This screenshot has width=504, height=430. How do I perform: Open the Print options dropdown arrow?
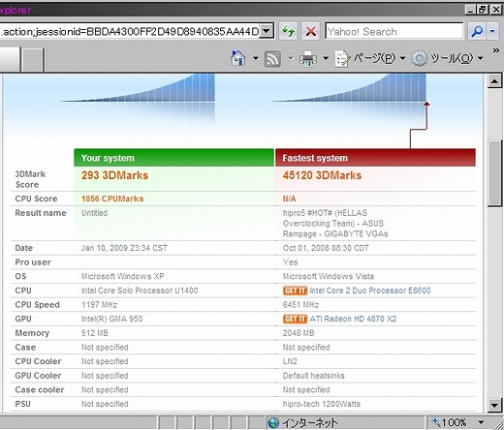pyautogui.click(x=326, y=58)
